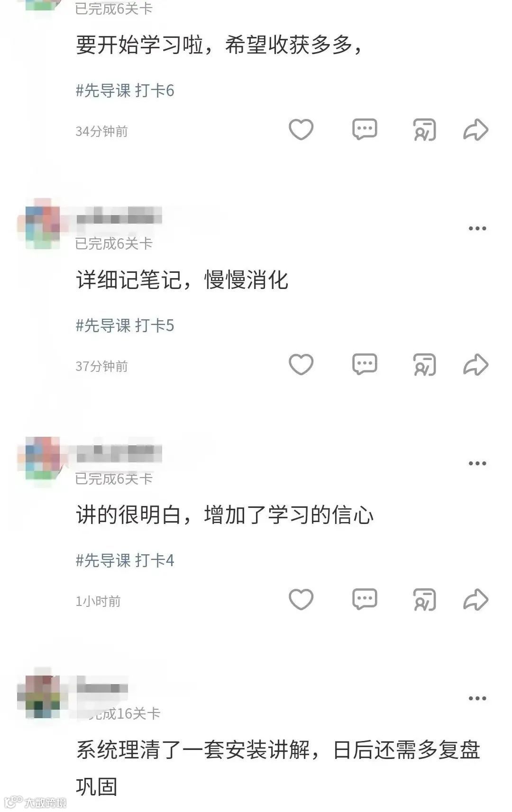512x812 pixels.
Task: Open avatar of the 完成16关卡 user
Action: [40, 695]
